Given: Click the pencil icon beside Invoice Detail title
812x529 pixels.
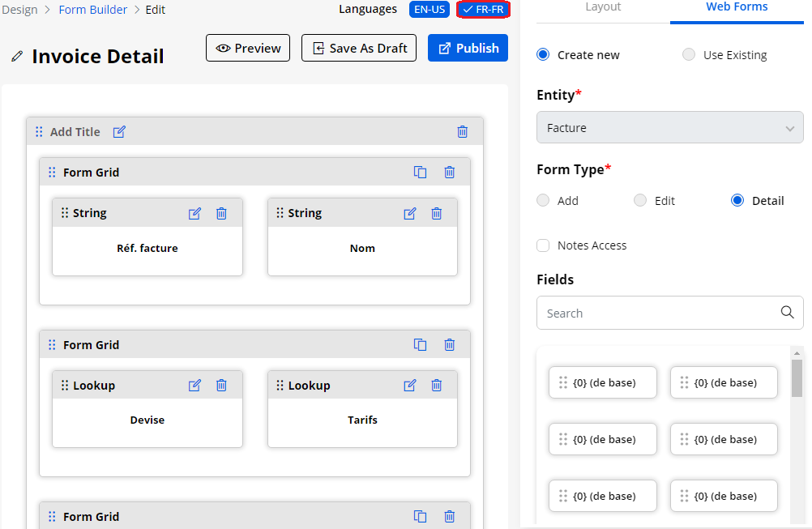Looking at the screenshot, I should [17, 57].
